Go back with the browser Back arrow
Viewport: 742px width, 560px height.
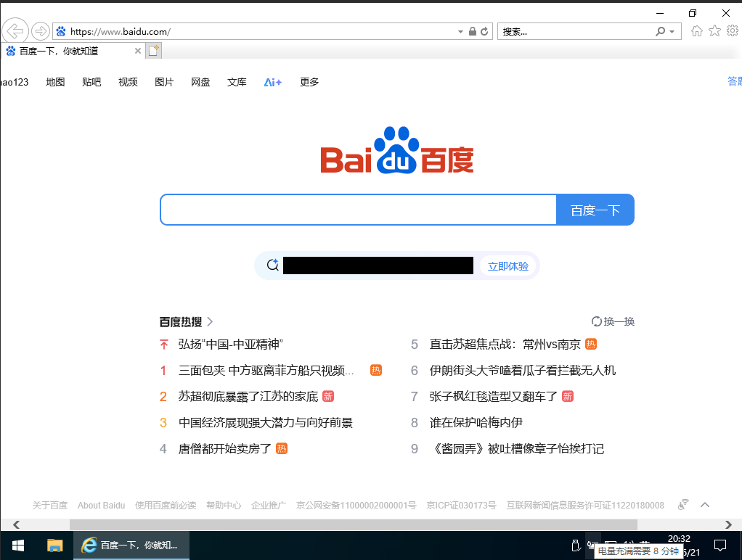click(15, 31)
